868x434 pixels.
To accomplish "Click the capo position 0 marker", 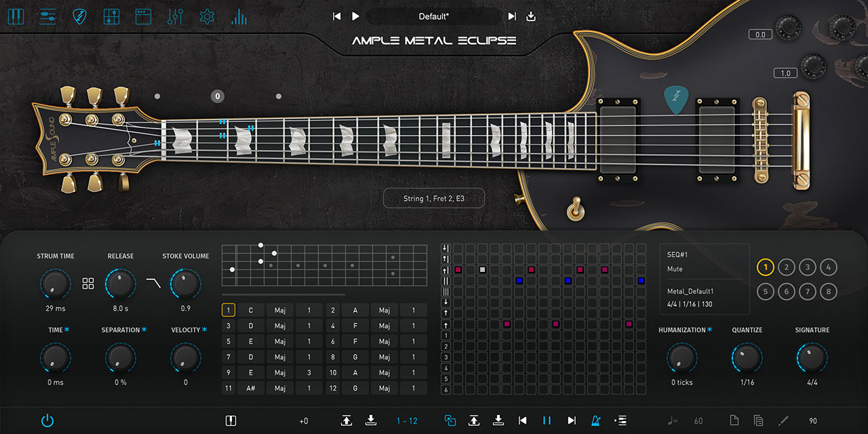I will pyautogui.click(x=218, y=96).
